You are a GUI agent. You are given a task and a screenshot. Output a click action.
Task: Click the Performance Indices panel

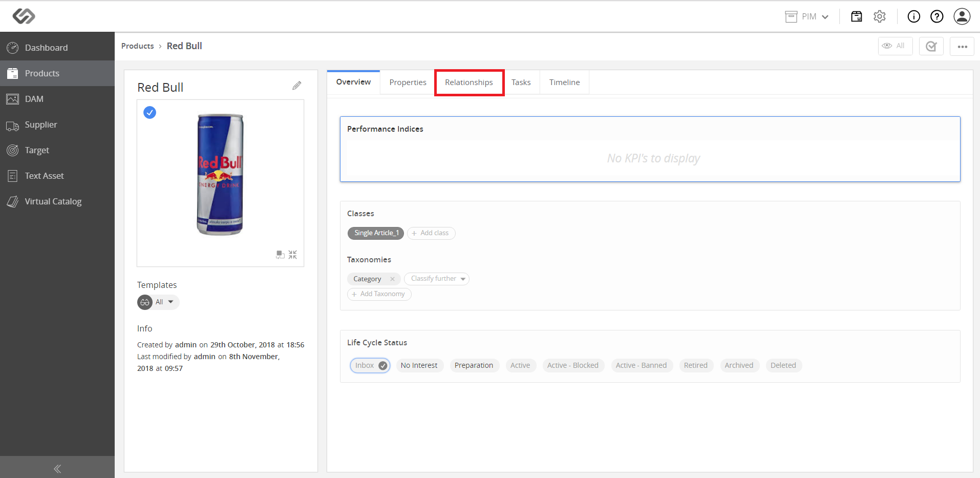point(650,149)
